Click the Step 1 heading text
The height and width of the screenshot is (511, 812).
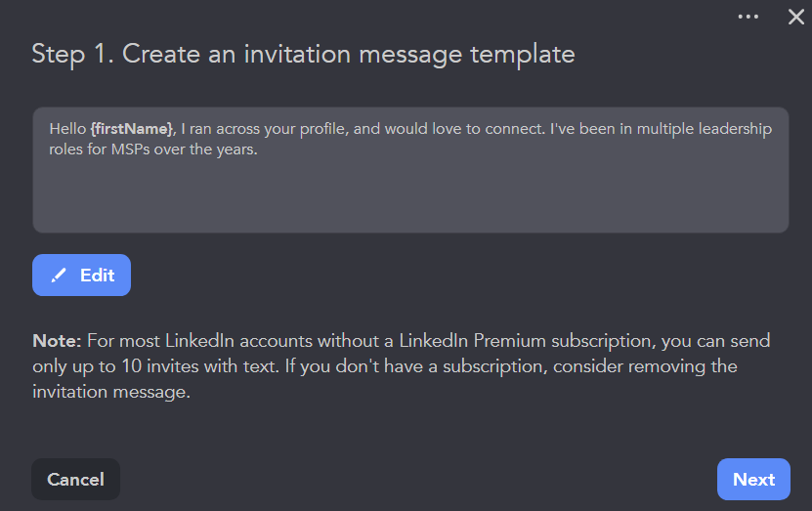click(x=303, y=53)
